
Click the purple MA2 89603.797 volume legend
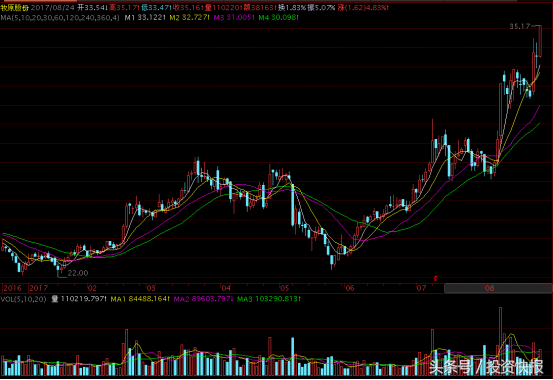203,299
